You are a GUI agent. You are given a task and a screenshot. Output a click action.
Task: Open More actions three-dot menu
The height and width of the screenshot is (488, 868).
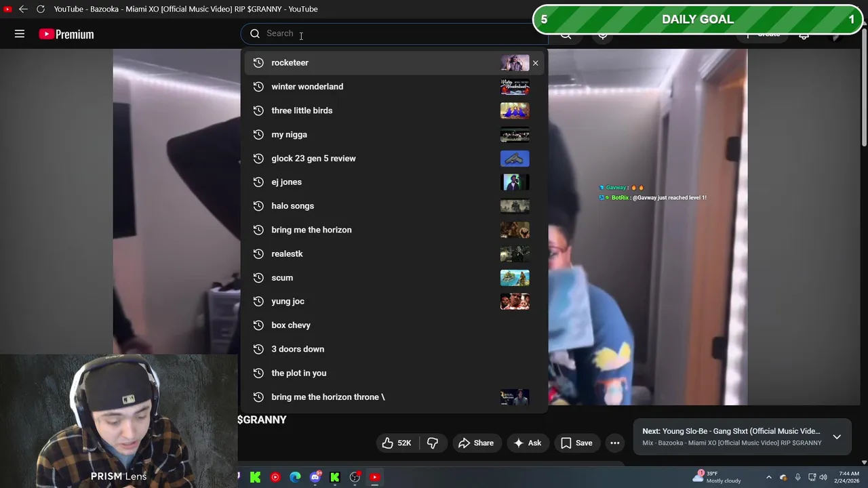615,443
